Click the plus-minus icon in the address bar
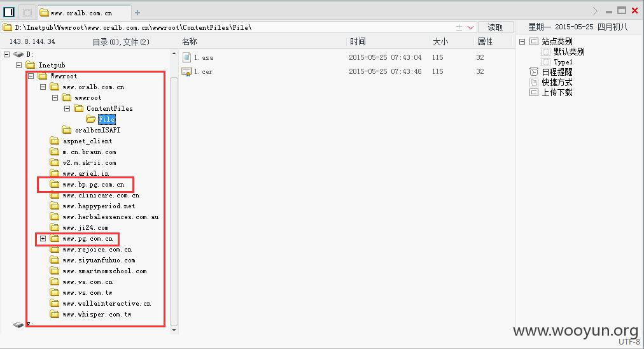This screenshot has width=644, height=349. tap(459, 27)
